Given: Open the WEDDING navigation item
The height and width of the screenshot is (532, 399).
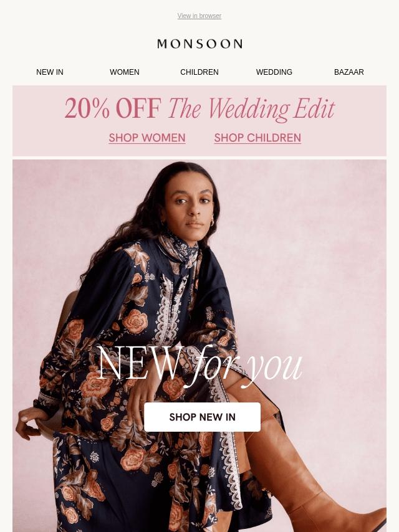Looking at the screenshot, I should click(274, 72).
